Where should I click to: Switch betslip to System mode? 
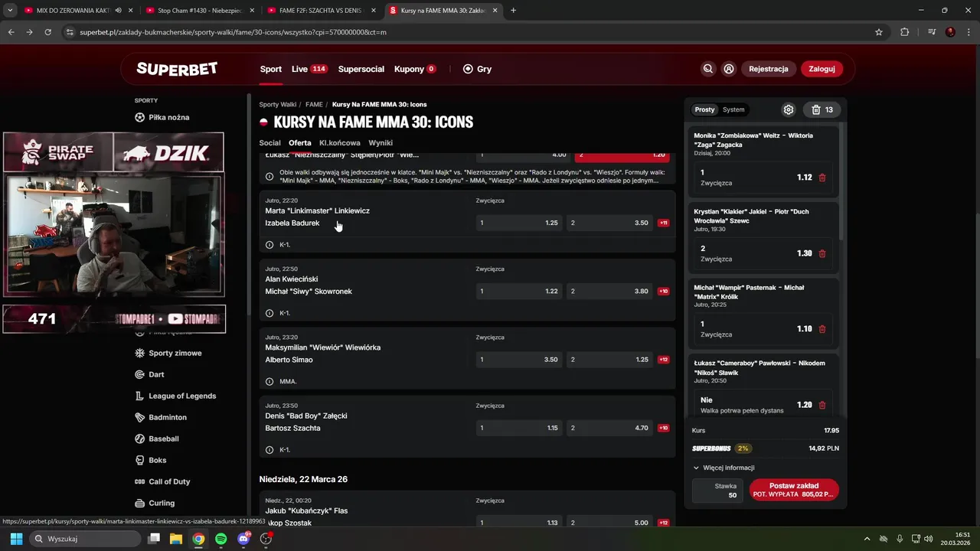click(x=733, y=109)
